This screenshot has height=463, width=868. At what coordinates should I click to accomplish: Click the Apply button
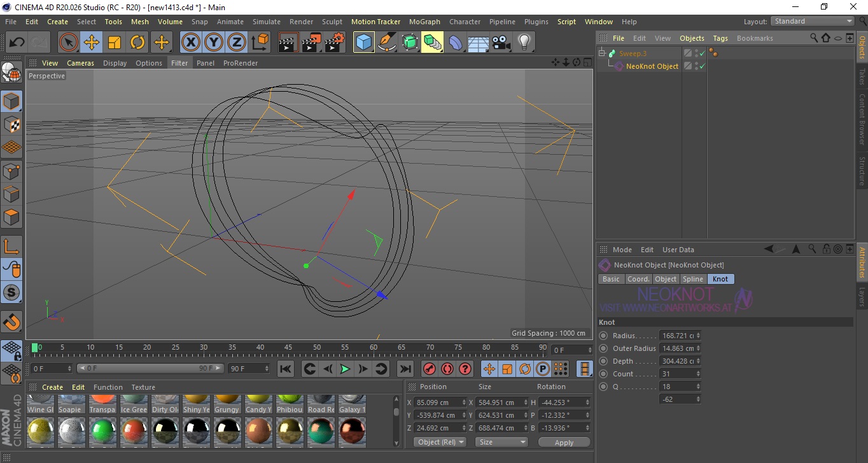pos(564,442)
